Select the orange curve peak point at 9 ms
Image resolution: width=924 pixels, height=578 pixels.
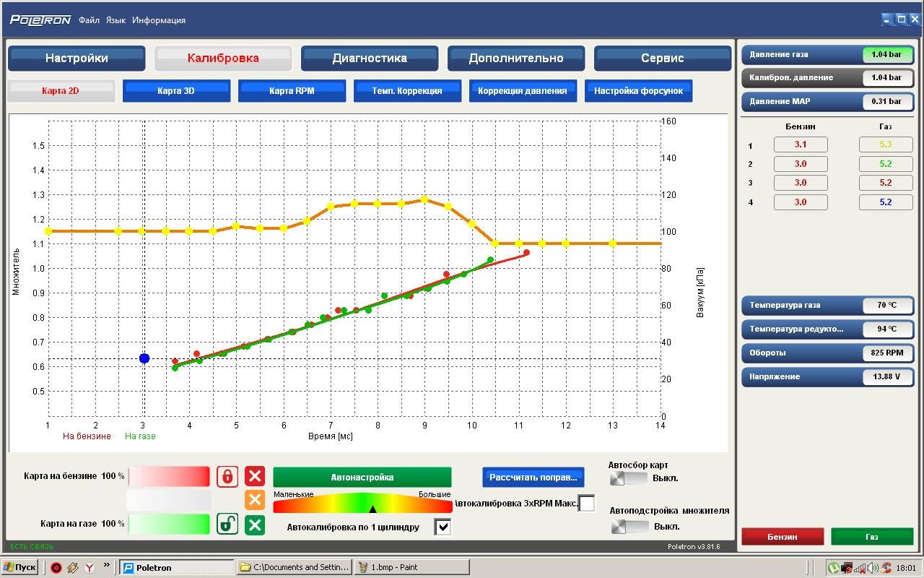click(424, 199)
